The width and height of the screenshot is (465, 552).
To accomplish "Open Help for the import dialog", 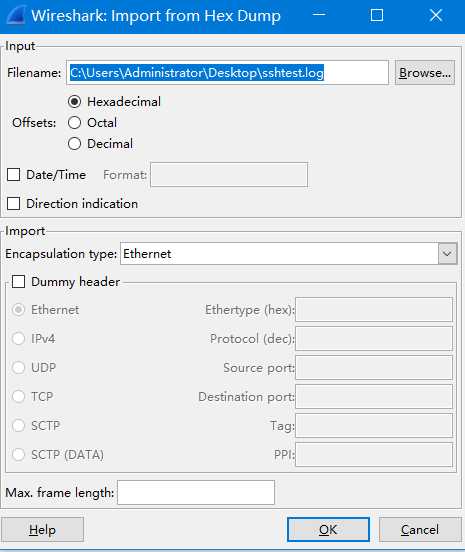I will click(42, 529).
